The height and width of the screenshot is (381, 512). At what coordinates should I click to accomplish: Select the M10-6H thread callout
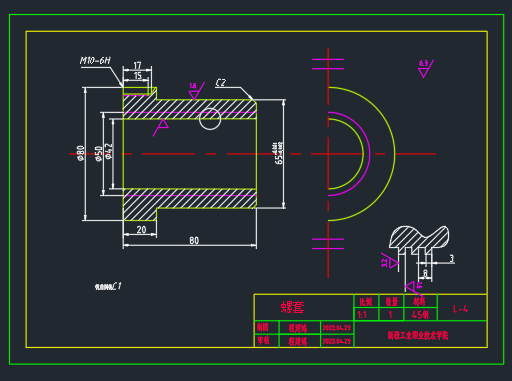(x=95, y=60)
